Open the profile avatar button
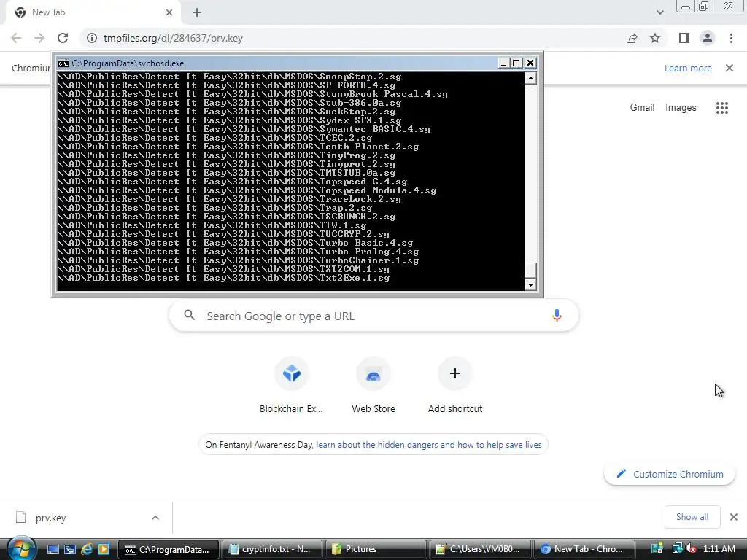The image size is (747, 560). (x=708, y=38)
